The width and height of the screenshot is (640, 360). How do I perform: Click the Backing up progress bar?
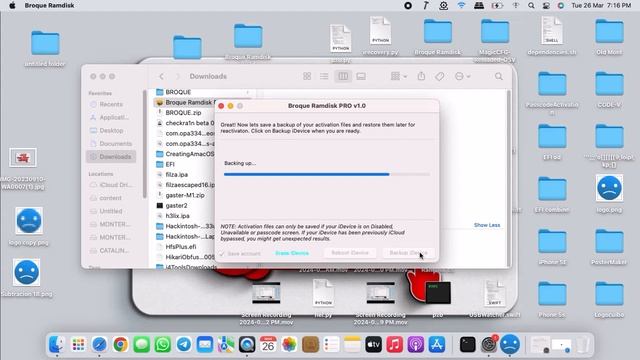click(327, 174)
